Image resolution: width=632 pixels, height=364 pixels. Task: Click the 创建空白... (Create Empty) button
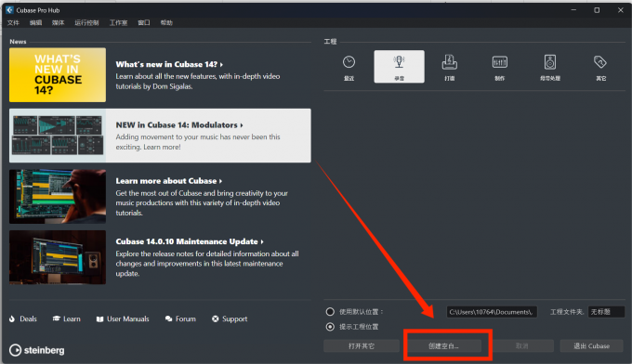tap(443, 345)
